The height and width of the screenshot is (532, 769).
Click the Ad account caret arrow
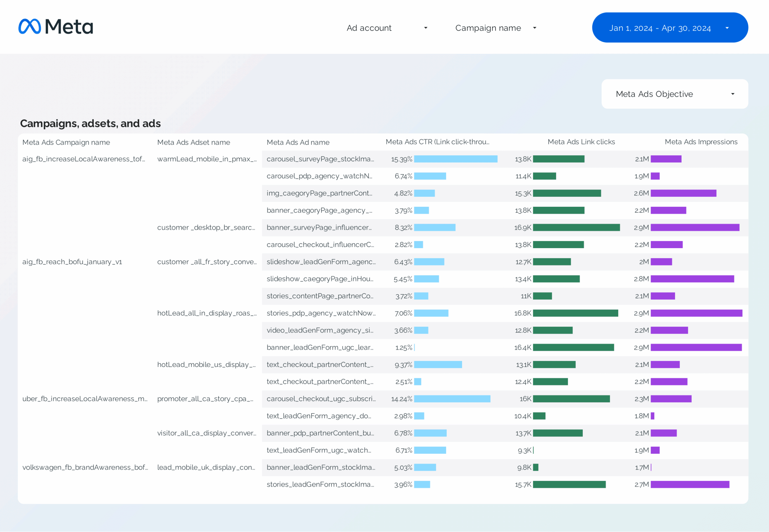[x=425, y=28]
